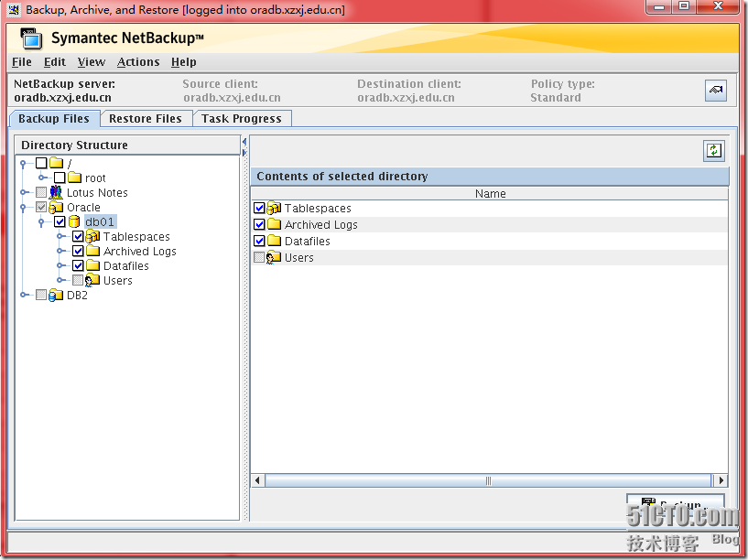The image size is (748, 560).
Task: Open the View menu
Action: point(92,62)
